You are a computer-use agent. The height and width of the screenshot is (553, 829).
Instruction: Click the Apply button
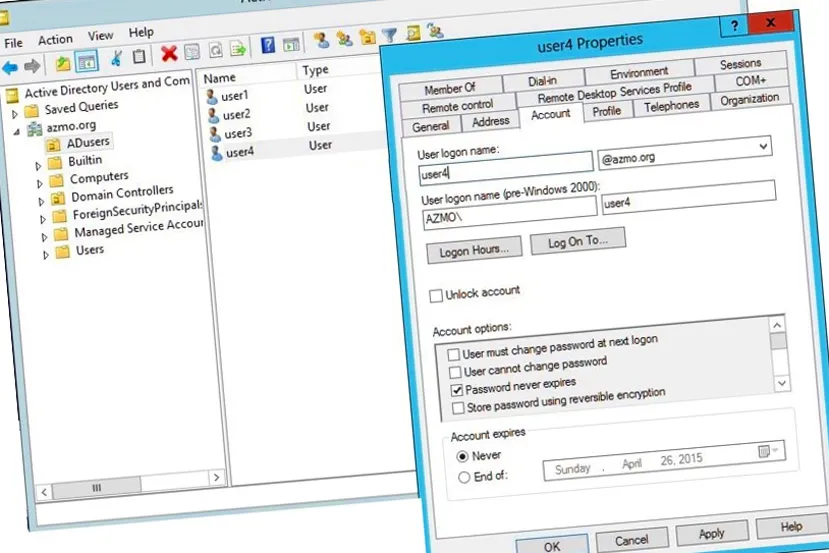click(x=712, y=533)
